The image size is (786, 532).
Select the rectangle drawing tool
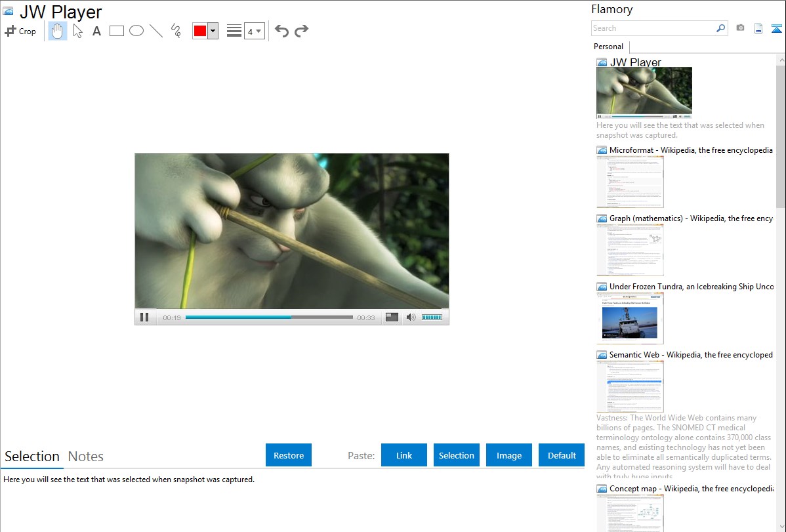click(116, 31)
